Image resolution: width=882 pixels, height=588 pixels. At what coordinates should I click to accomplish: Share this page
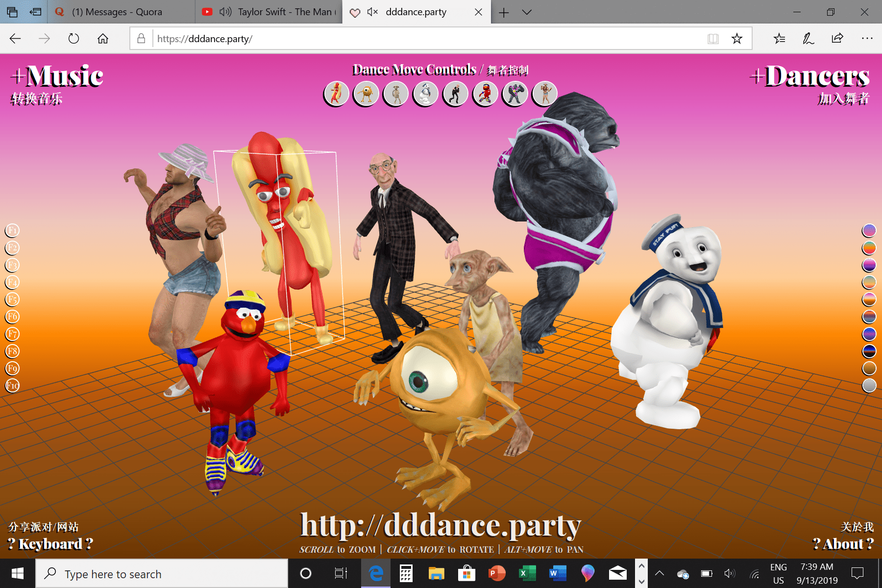click(837, 39)
